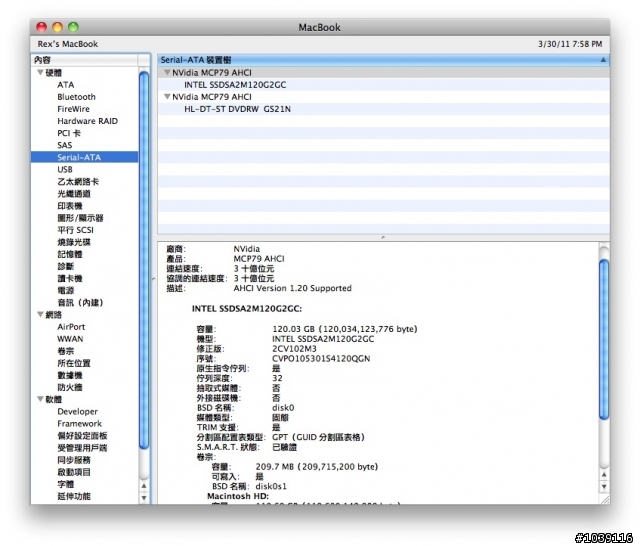Screen dimensions: 640x546
Task: Collapse first NVidia MCP79 AHCI row
Action: click(x=167, y=72)
